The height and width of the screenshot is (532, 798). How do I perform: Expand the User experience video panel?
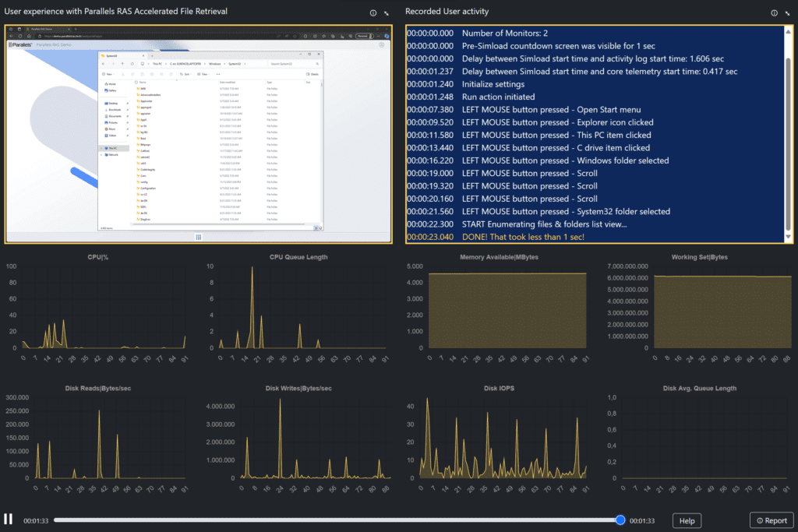pyautogui.click(x=387, y=13)
